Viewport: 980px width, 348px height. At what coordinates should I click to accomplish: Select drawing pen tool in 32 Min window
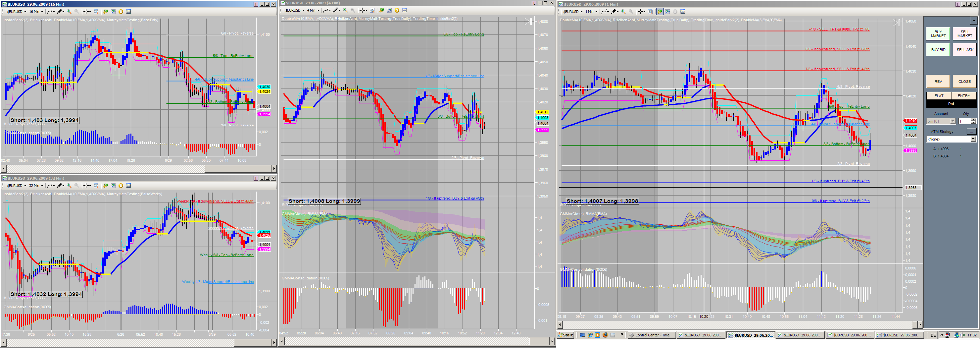60,185
